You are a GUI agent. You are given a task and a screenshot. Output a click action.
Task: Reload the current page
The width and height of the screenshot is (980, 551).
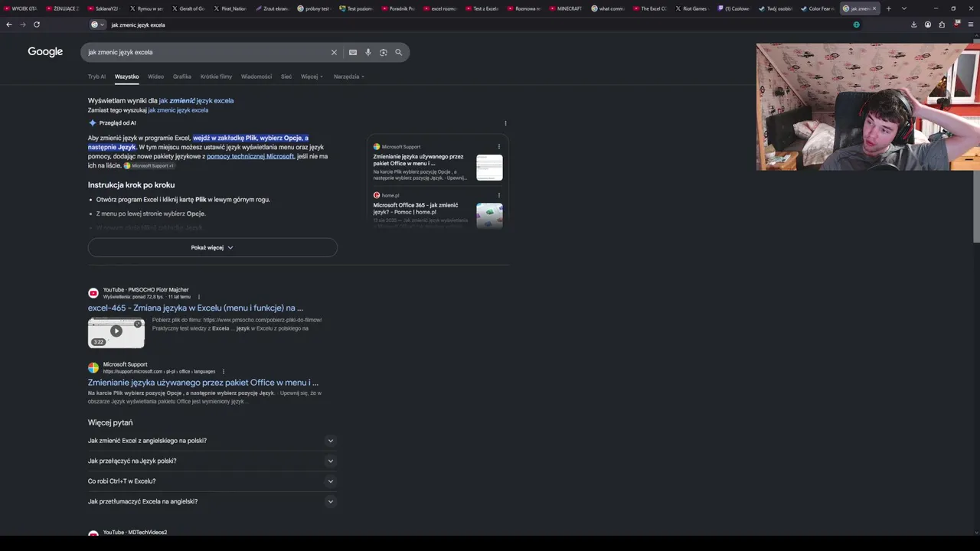(37, 24)
